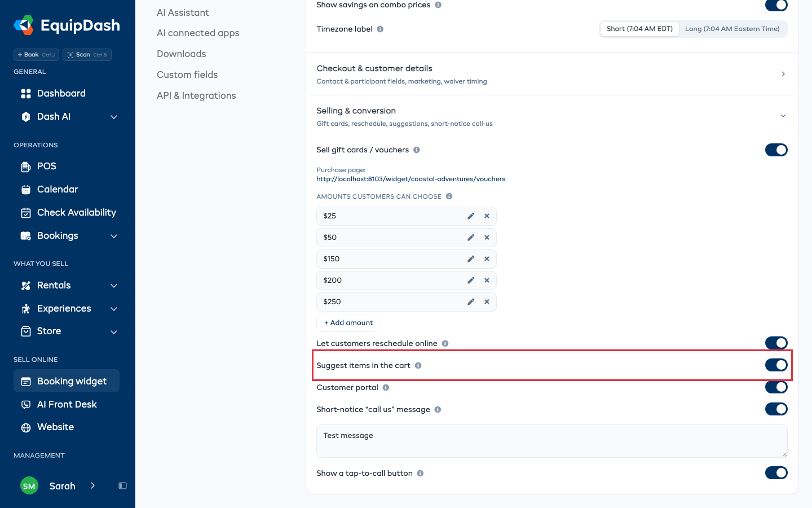Turn off Suggest items in the cart
Viewport: 812px width, 508px height.
click(776, 365)
